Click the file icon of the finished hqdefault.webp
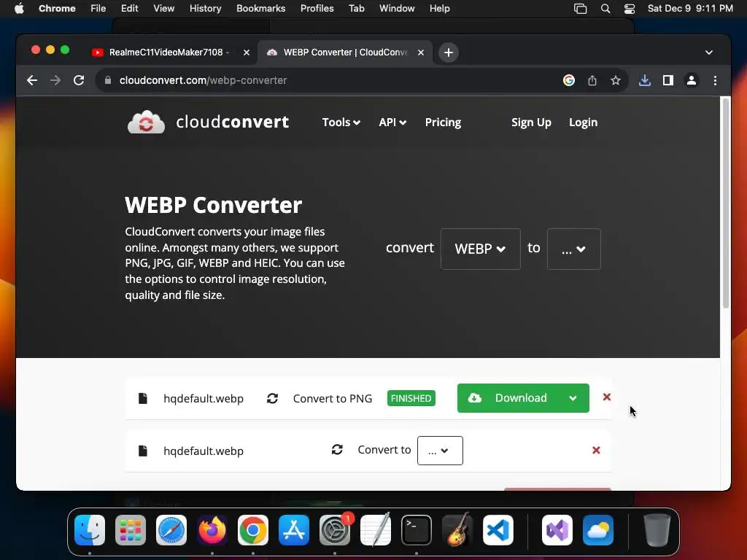 [x=142, y=398]
